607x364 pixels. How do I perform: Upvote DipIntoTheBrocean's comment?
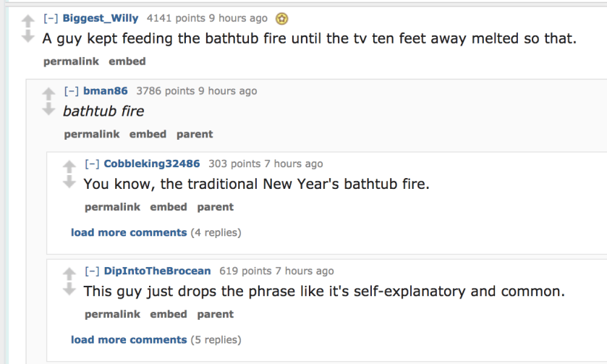tap(70, 274)
